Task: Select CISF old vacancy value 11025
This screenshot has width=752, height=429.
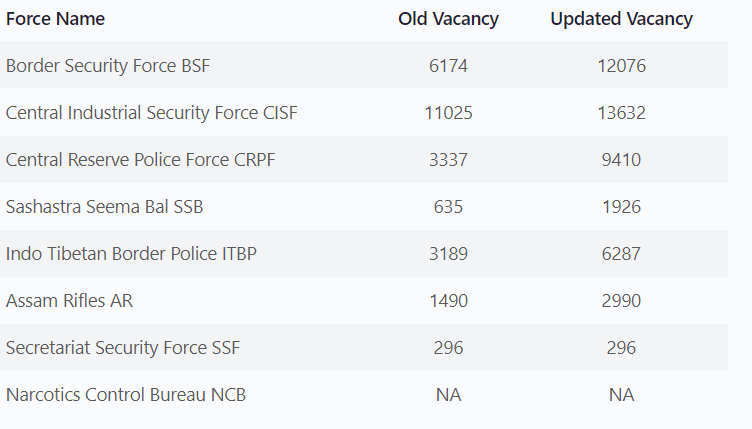Action: 448,113
